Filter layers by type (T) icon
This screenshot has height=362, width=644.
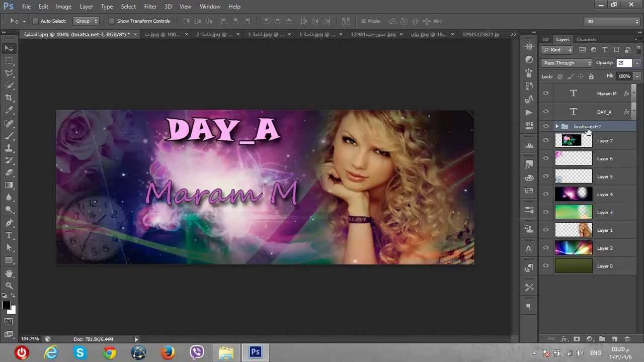[605, 50]
